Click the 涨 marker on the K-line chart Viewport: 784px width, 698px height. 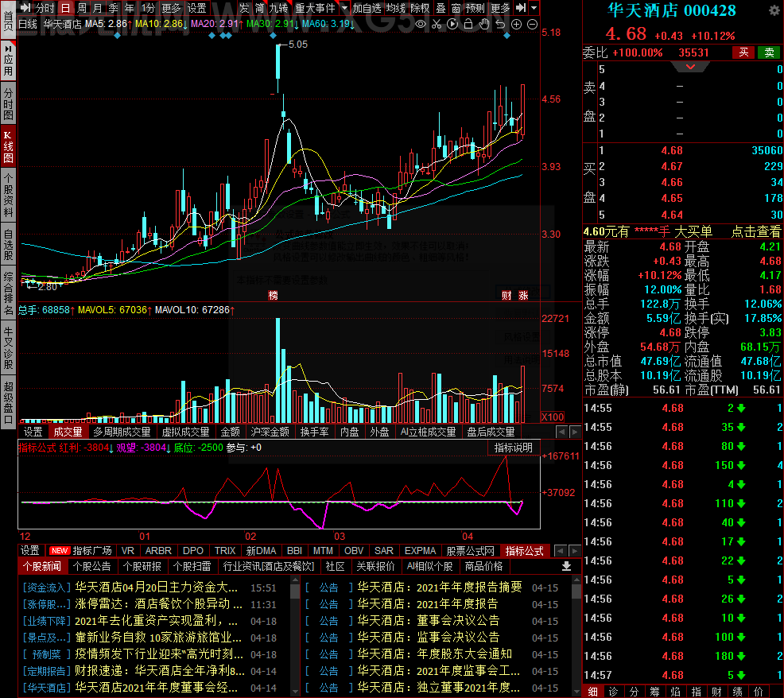523,296
